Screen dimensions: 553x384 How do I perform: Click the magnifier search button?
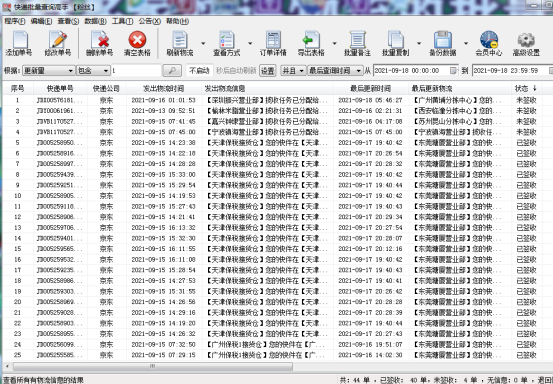pyautogui.click(x=172, y=71)
